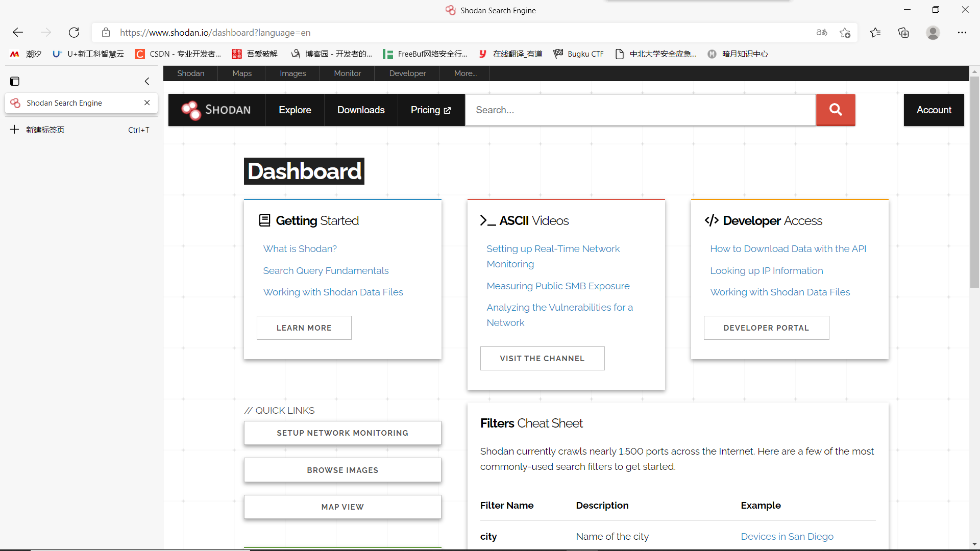
Task: Click the browser address bar URL
Action: click(215, 33)
